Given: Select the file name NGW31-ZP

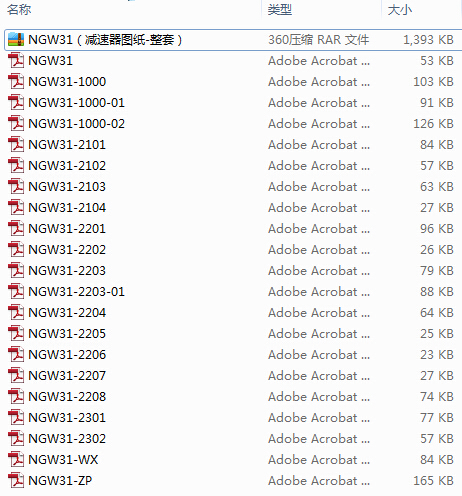Looking at the screenshot, I should pyautogui.click(x=60, y=480).
